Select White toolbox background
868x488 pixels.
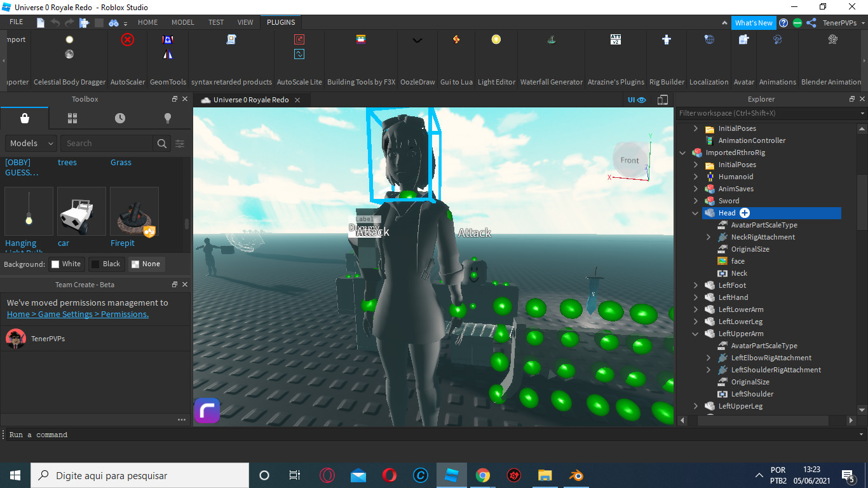66,264
